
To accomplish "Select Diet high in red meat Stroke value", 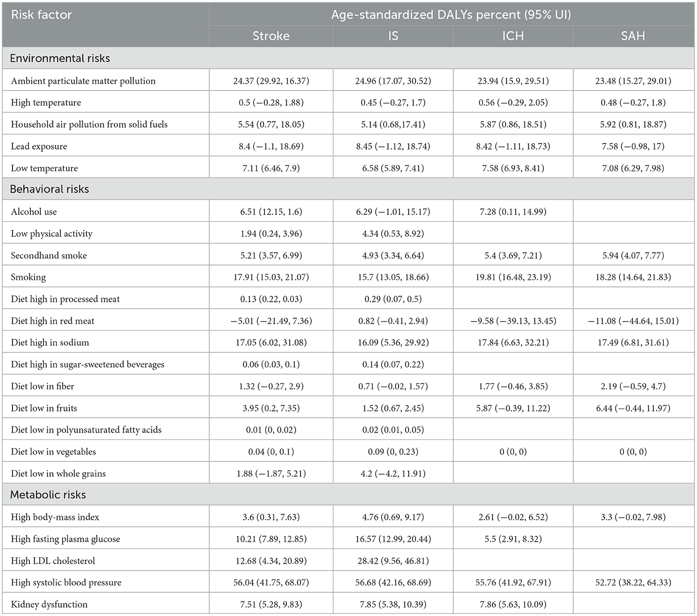I will pos(271,321).
